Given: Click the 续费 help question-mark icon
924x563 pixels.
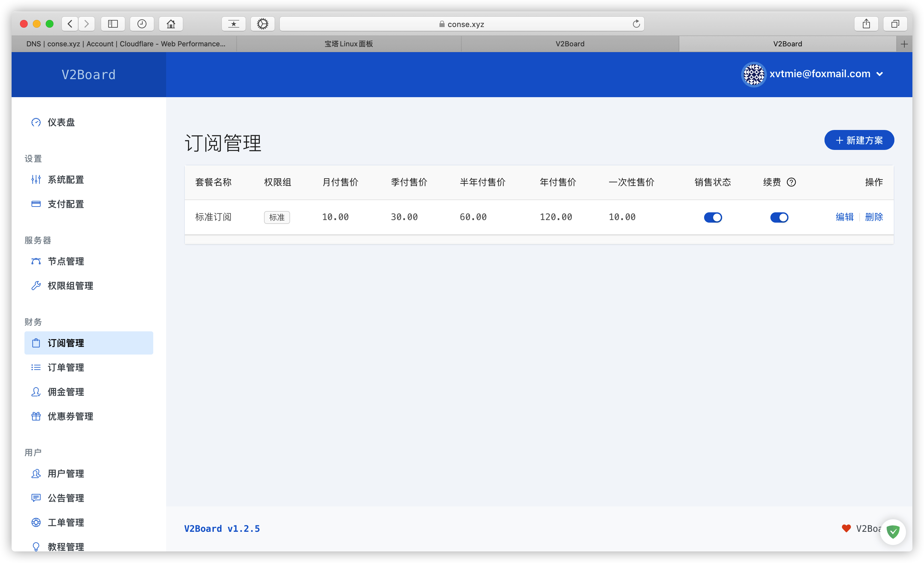Looking at the screenshot, I should [791, 182].
